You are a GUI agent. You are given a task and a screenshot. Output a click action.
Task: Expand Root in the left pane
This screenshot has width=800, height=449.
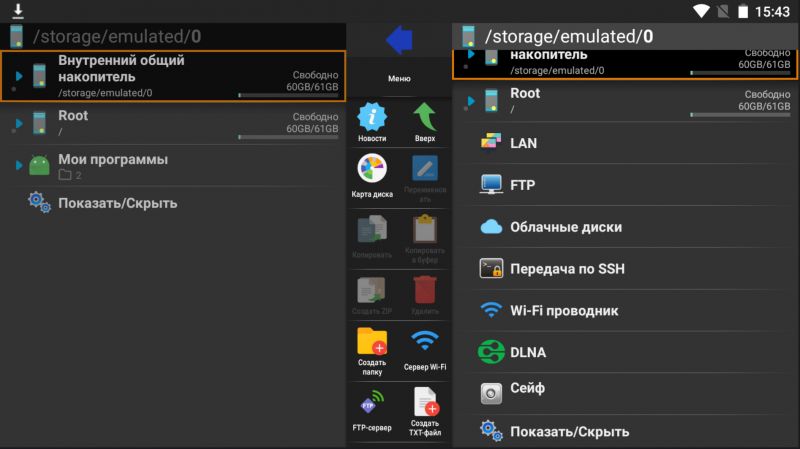coord(19,123)
